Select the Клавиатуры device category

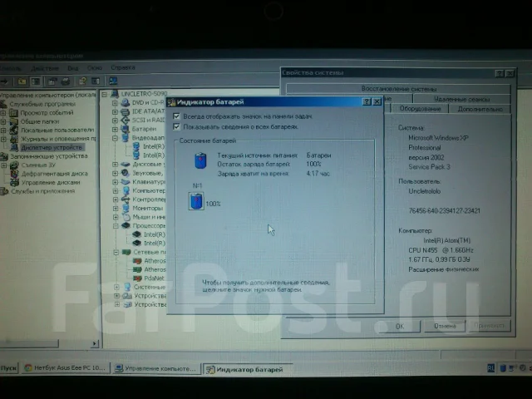(x=149, y=182)
